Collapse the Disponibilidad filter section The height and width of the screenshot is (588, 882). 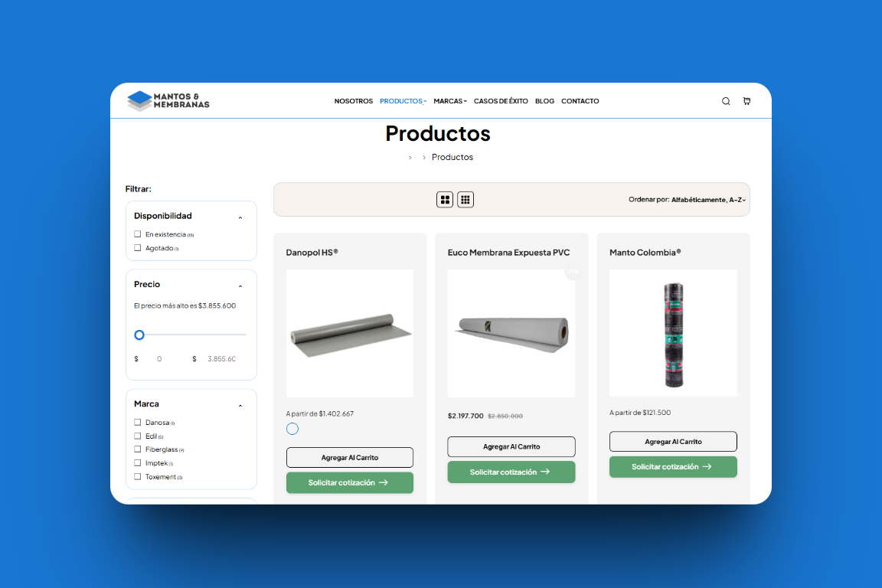240,217
